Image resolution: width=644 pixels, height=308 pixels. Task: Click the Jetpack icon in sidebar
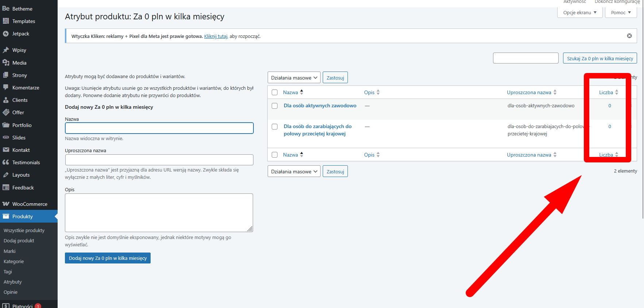click(6, 34)
